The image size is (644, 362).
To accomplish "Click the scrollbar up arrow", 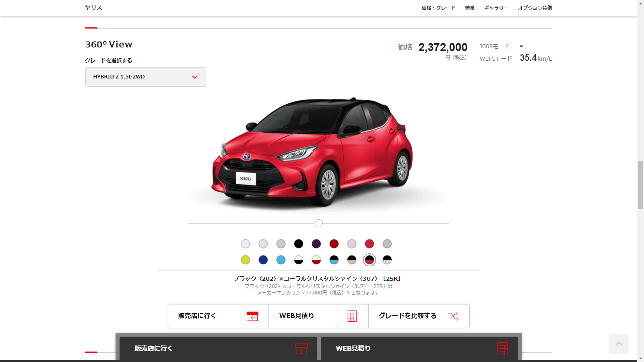I will pyautogui.click(x=640, y=3).
